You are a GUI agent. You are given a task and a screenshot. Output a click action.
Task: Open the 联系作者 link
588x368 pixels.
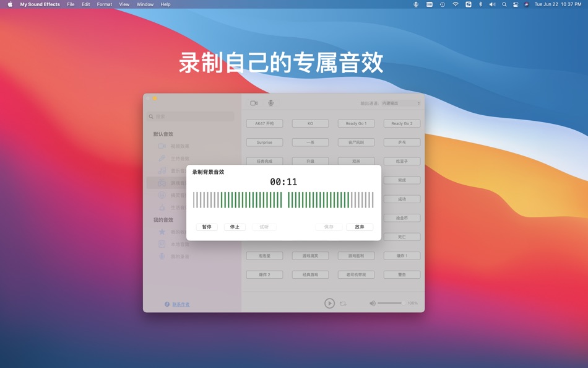point(181,304)
